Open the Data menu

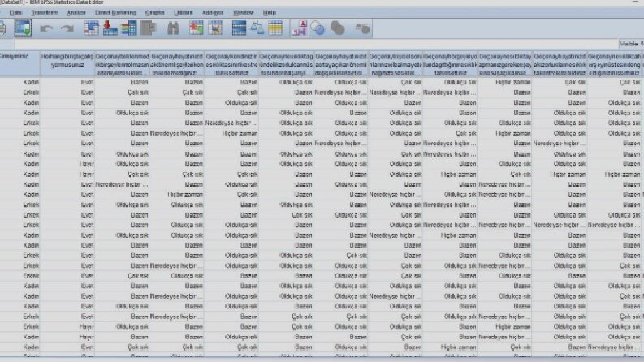pos(15,13)
